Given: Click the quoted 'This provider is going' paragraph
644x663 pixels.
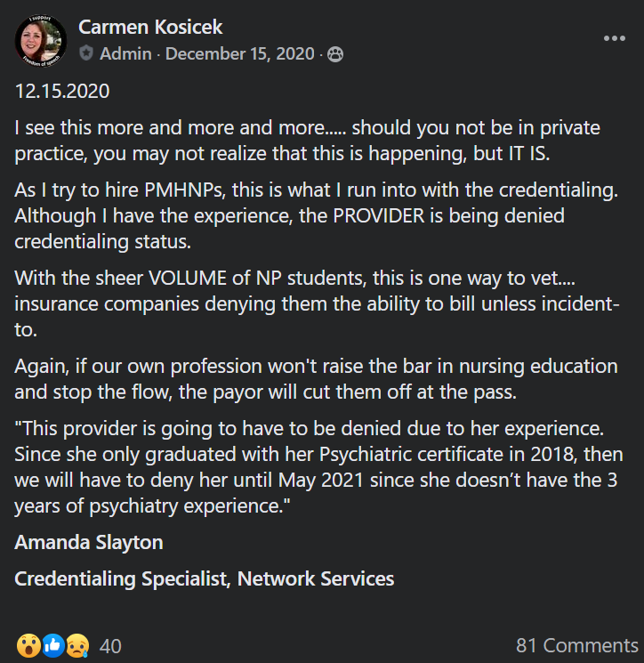Looking at the screenshot, I should pos(318,467).
